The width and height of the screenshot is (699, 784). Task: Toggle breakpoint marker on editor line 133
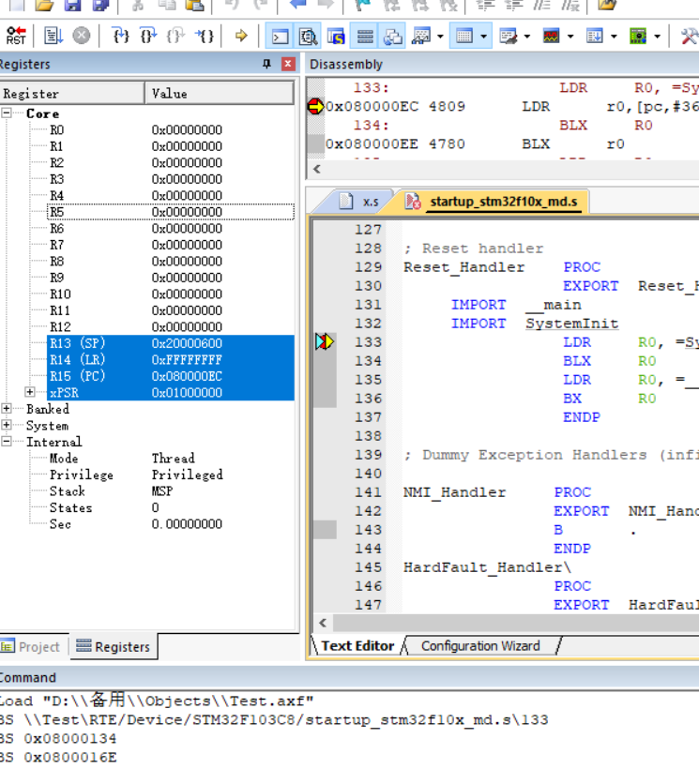coord(325,342)
